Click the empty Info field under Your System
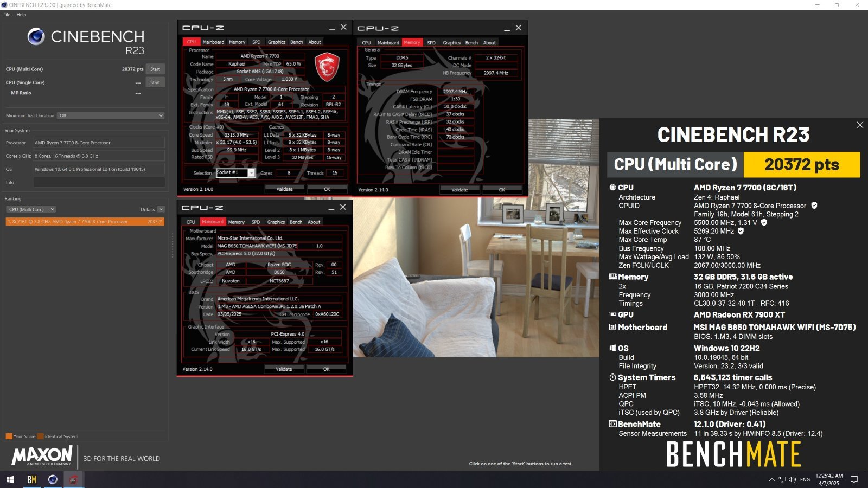868x488 pixels. click(x=99, y=182)
